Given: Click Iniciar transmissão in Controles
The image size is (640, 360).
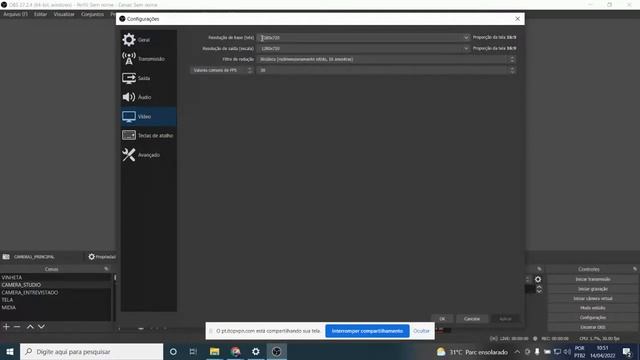Looking at the screenshot, I should click(x=593, y=280).
